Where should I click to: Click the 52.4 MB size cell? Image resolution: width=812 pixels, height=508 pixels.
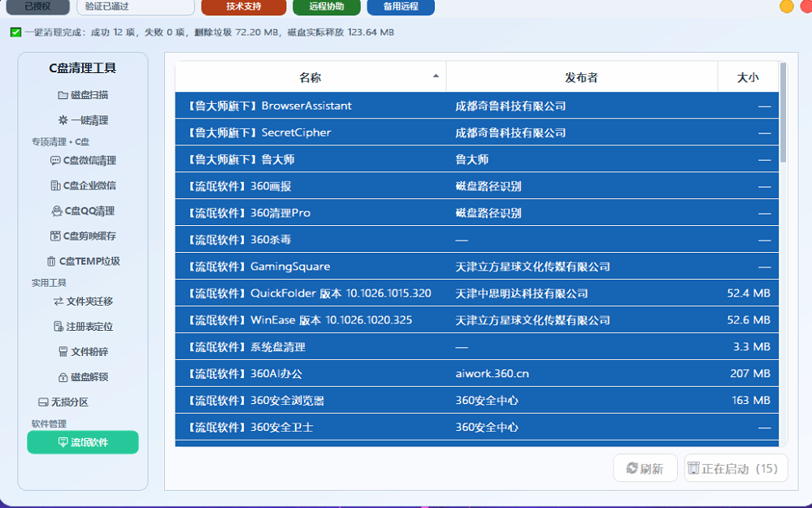pos(749,293)
